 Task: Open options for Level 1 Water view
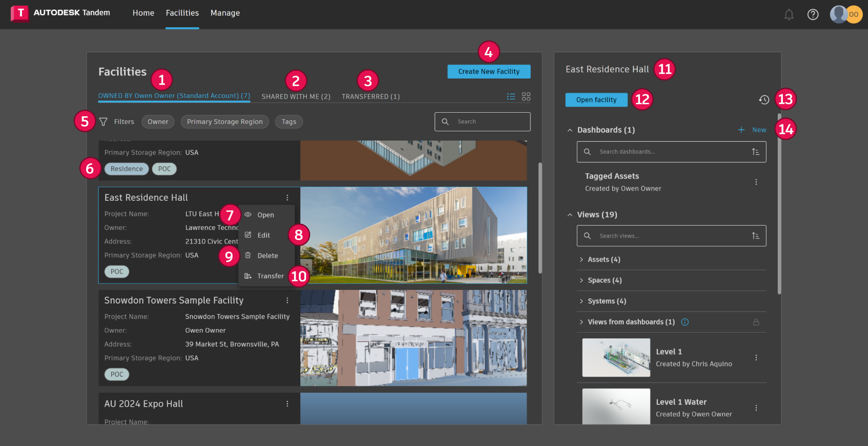[x=756, y=408]
